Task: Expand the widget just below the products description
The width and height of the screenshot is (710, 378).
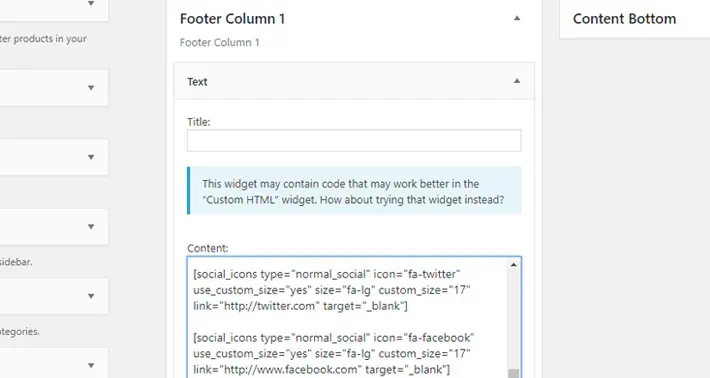Action: (x=91, y=88)
